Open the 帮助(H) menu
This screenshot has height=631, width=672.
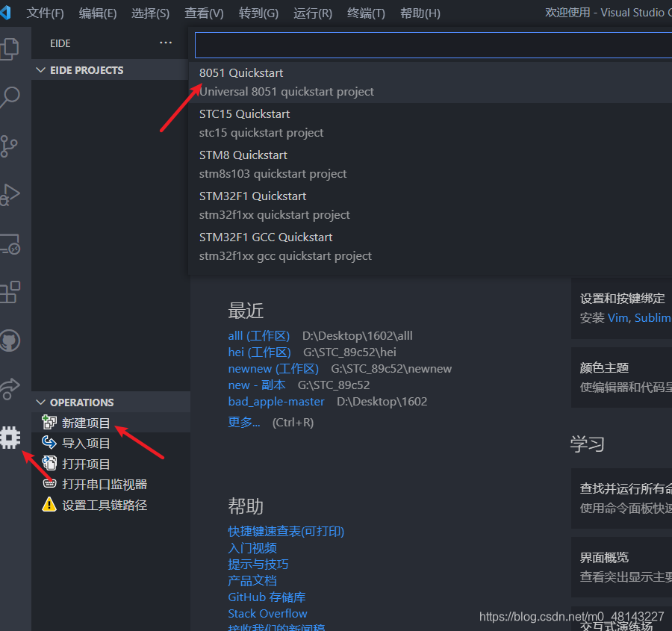click(420, 13)
